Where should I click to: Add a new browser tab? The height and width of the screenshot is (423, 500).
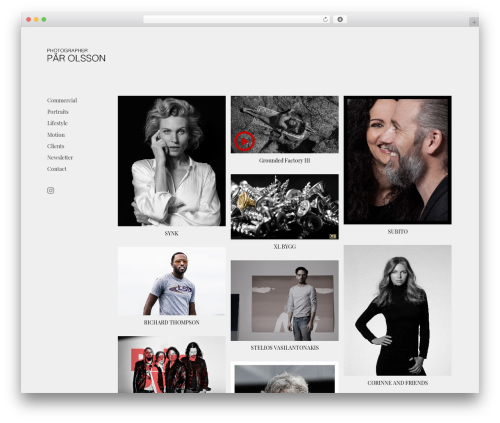pos(474,22)
